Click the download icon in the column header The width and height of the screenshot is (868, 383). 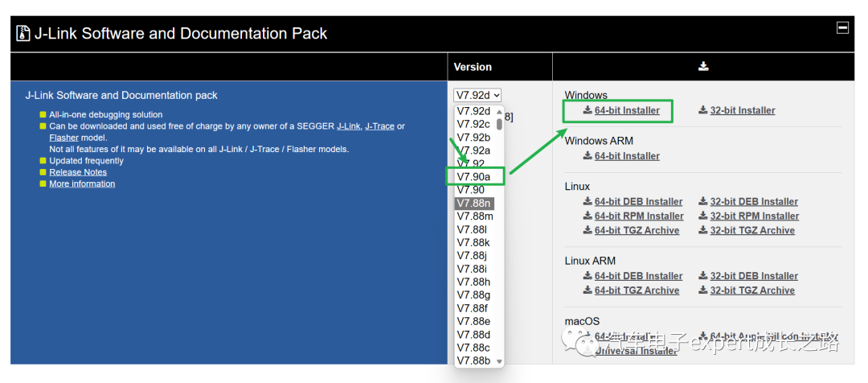pos(703,67)
